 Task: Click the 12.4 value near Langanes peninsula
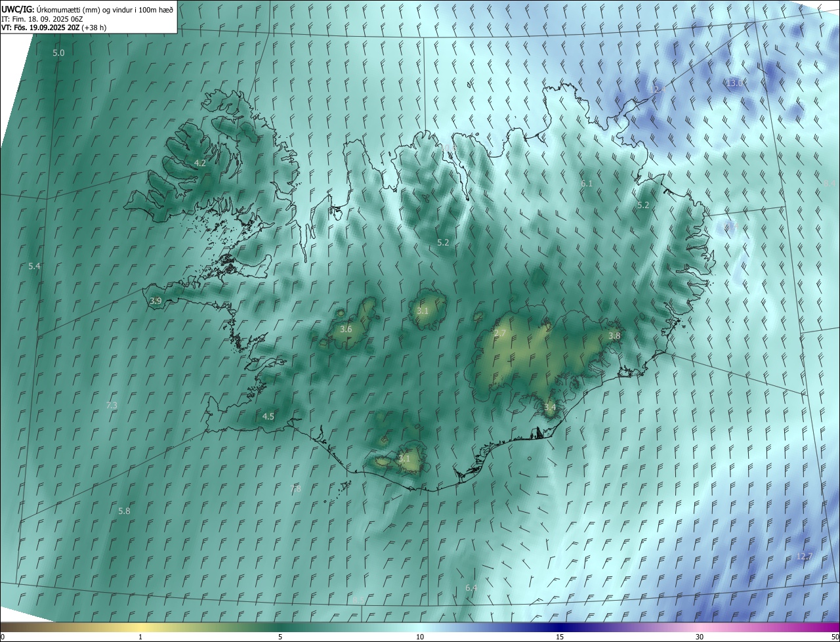pyautogui.click(x=657, y=89)
